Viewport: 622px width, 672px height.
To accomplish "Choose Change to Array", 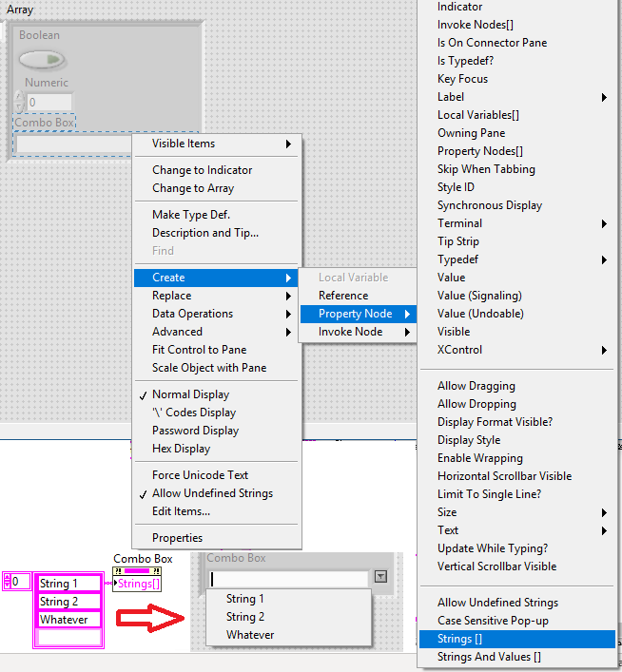I will 216,188.
